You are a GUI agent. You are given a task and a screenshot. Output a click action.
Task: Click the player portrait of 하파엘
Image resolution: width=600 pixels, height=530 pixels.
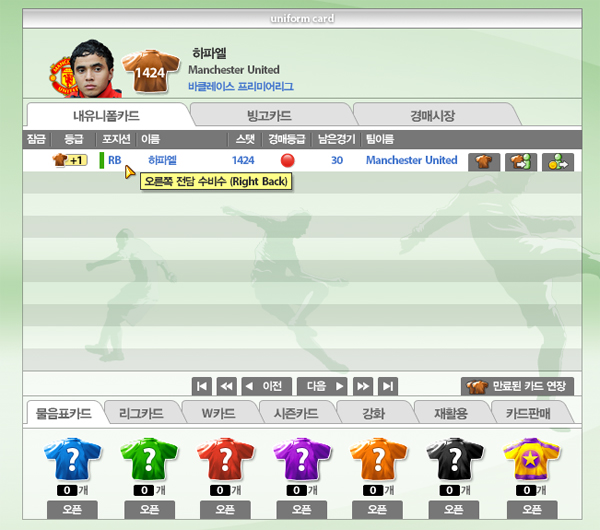[x=92, y=68]
